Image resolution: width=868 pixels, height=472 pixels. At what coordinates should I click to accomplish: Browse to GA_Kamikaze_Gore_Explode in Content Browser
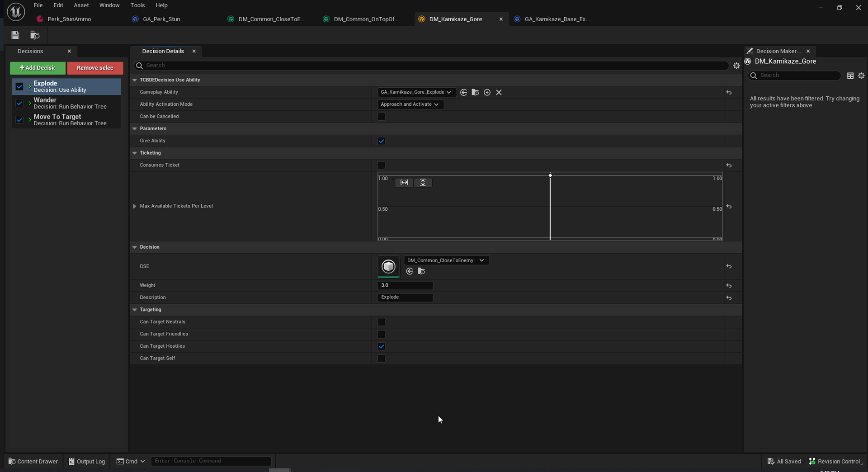click(x=475, y=92)
